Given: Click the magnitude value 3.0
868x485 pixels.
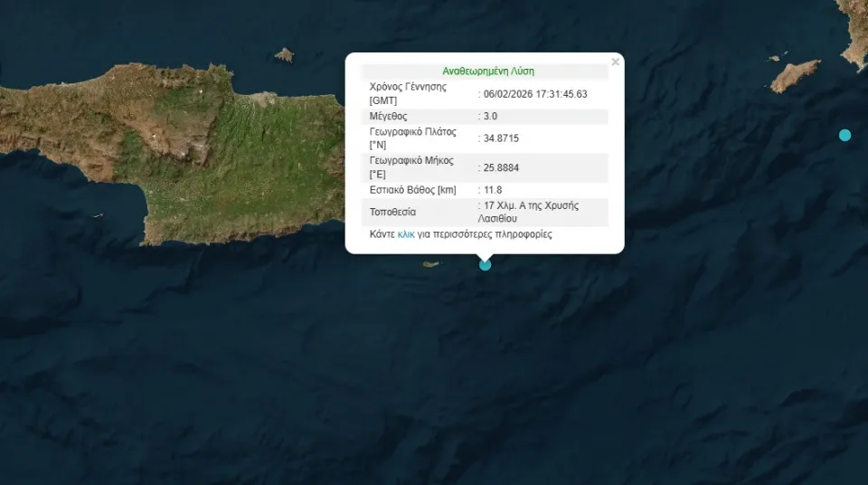Looking at the screenshot, I should pos(491,117).
